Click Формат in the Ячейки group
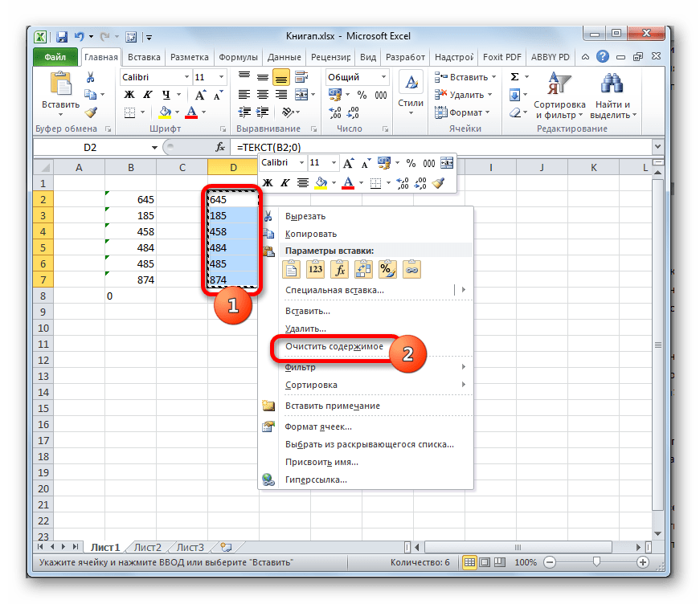Viewport: 700px width, 604px height. (462, 112)
